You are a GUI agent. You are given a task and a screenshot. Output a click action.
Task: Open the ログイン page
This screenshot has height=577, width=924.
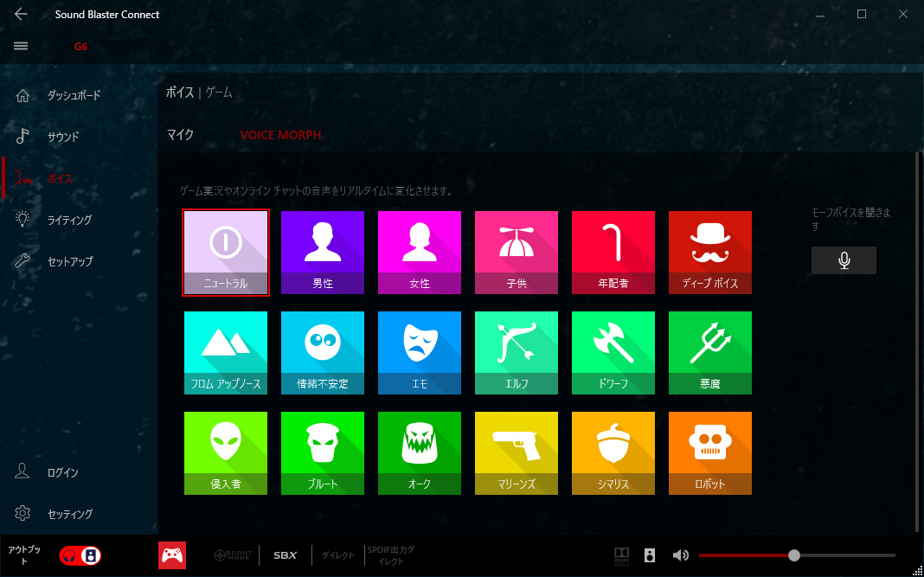(x=62, y=472)
